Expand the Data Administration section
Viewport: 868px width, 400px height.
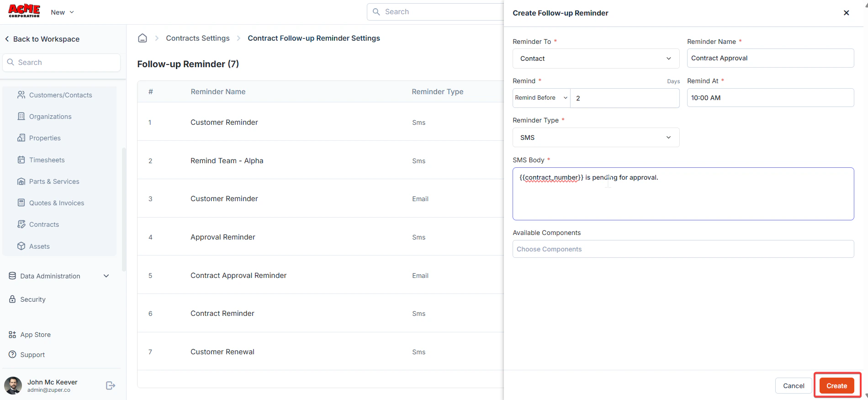59,276
